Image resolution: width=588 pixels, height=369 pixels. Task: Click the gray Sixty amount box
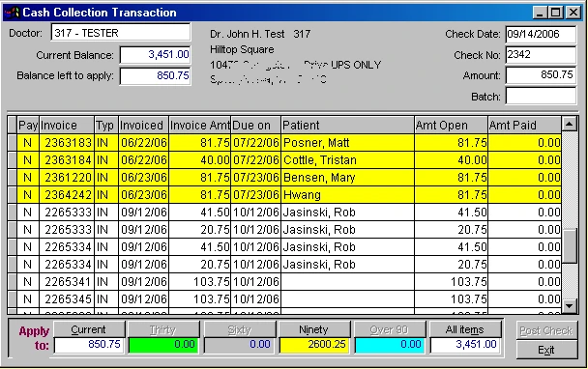[239, 345]
